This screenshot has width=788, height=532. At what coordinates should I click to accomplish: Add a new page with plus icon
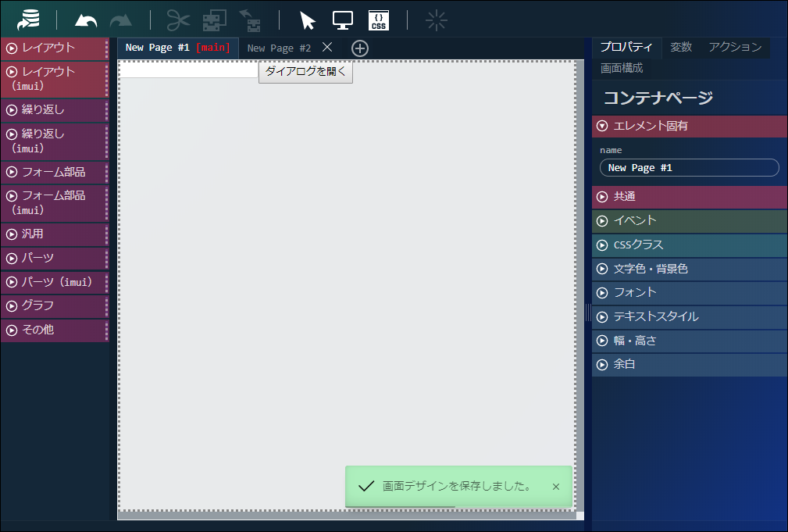[x=359, y=48]
